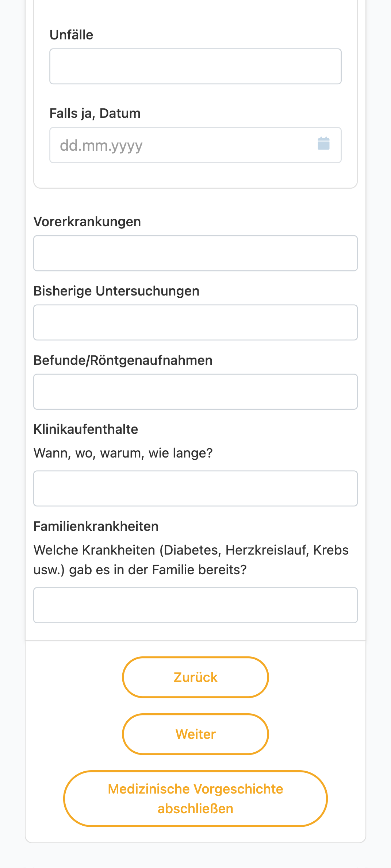Focus the dd.mm.yyyy date field
Image resolution: width=391 pixels, height=868 pixels.
[x=195, y=145]
